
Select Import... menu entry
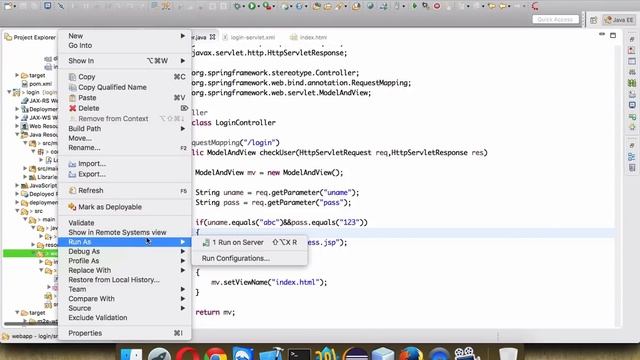point(124,164)
